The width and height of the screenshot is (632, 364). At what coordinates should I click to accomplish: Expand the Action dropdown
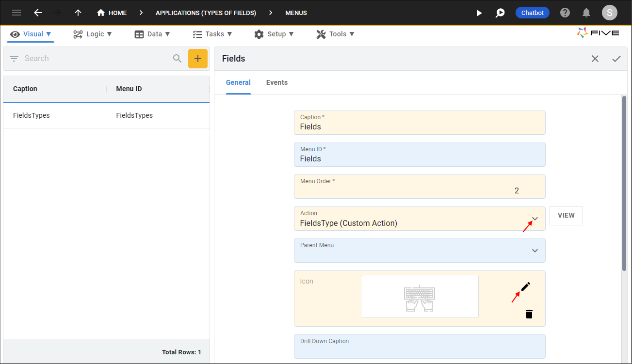click(535, 219)
